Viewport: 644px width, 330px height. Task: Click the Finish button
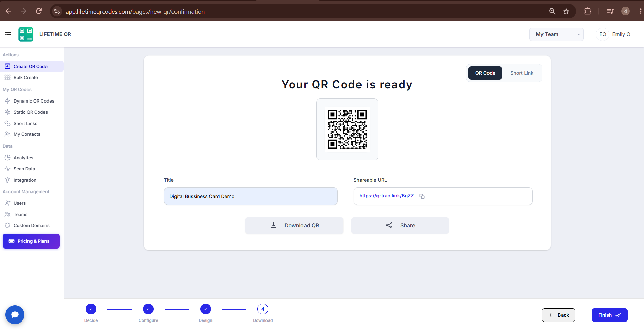tap(609, 315)
